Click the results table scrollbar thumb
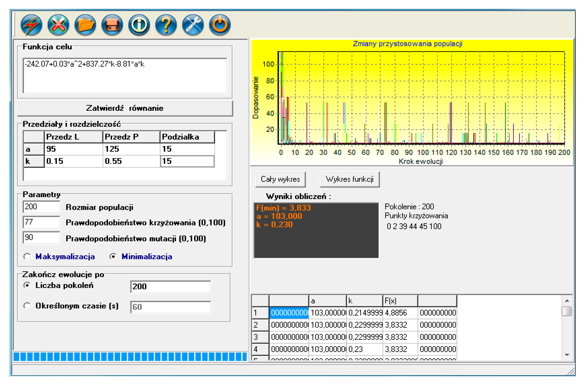Image resolution: width=588 pixels, height=388 pixels. [567, 312]
